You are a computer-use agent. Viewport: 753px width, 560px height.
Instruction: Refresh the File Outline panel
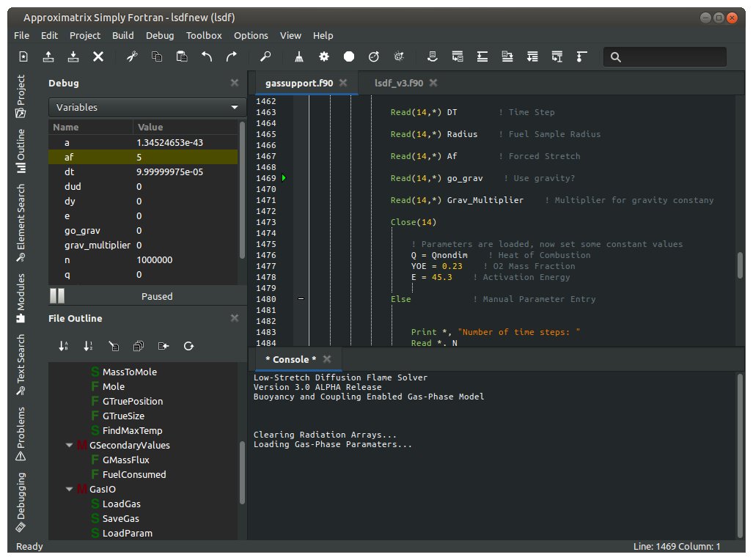pyautogui.click(x=188, y=346)
